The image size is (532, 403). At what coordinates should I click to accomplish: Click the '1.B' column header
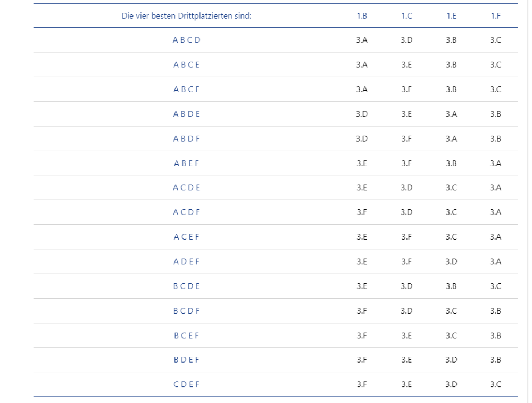coord(361,15)
